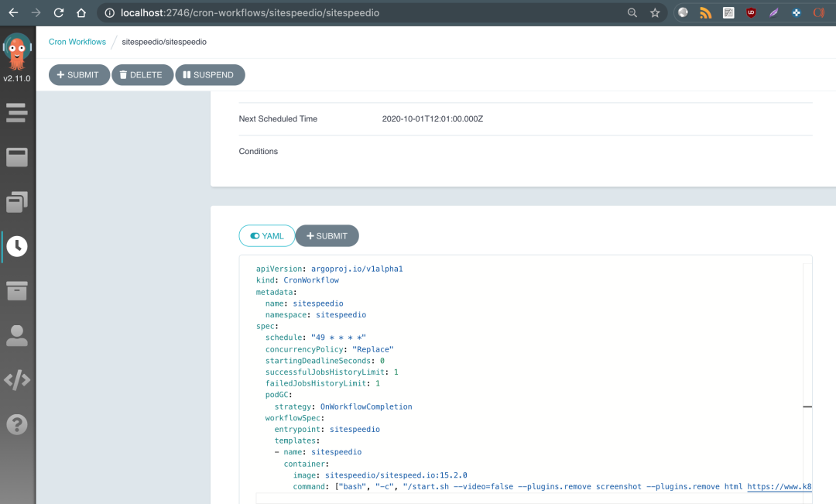Submit the cron workflow from top toolbar

pyautogui.click(x=79, y=74)
